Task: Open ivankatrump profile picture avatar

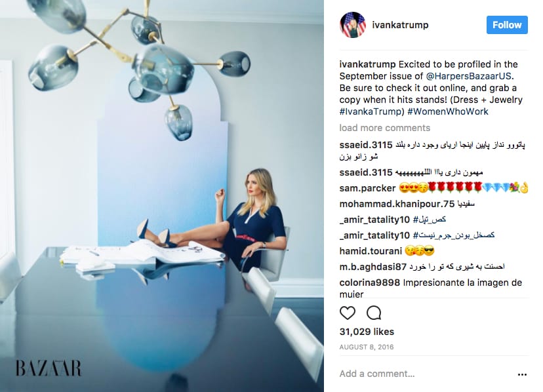Action: click(353, 25)
